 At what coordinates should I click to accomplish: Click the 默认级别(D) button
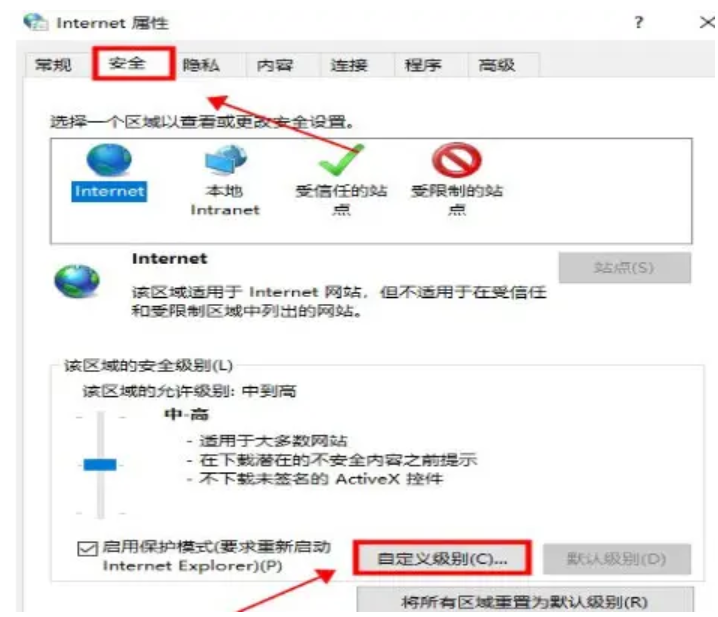(617, 559)
